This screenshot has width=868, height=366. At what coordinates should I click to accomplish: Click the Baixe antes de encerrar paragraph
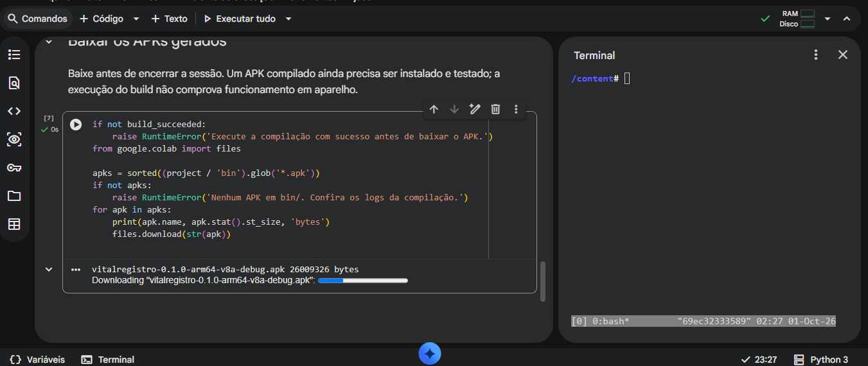(x=284, y=82)
